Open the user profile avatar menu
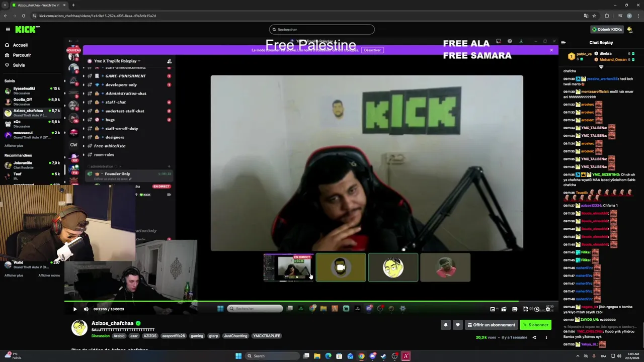Viewport: 644px width, 362px height. click(x=629, y=30)
